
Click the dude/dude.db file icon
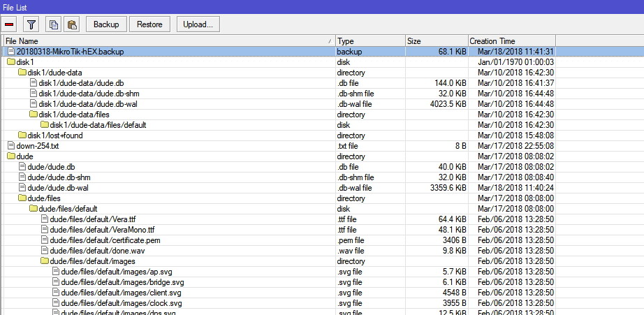(22, 167)
